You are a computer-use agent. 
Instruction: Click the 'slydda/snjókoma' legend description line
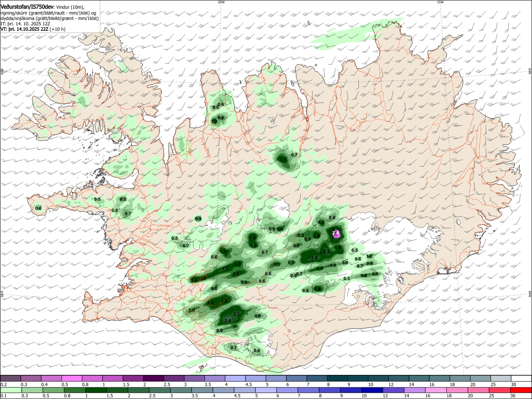tap(49, 18)
